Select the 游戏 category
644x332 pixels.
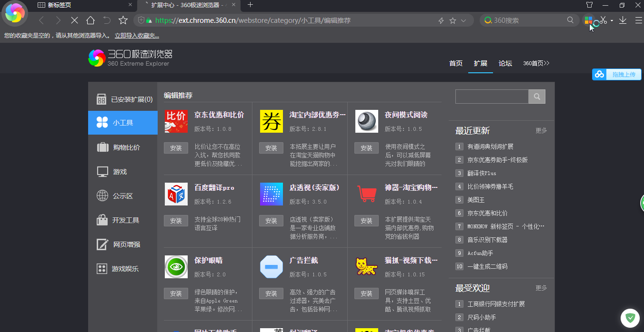(123, 172)
